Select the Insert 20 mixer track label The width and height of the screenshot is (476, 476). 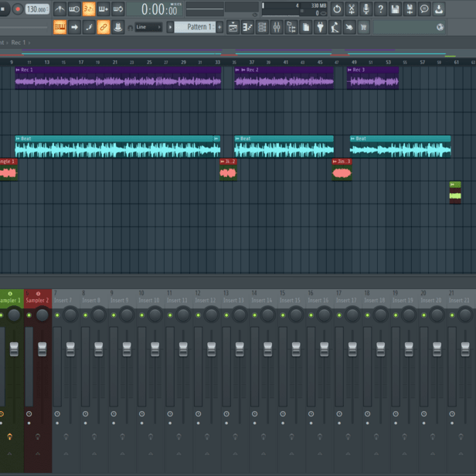point(431,301)
